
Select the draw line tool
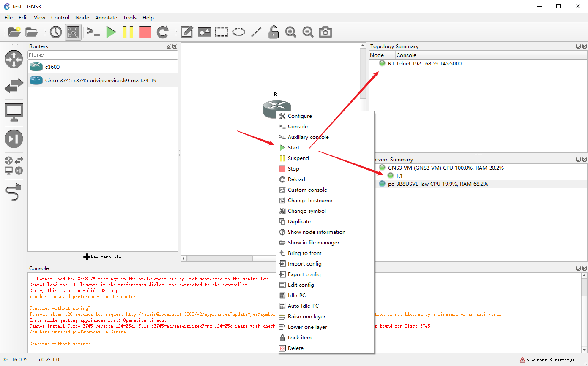tap(256, 32)
